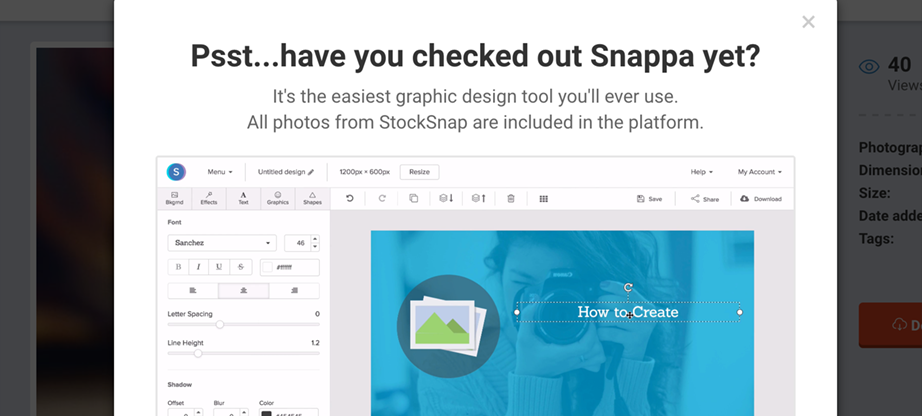The width and height of the screenshot is (922, 416).
Task: Align text left
Action: (193, 291)
